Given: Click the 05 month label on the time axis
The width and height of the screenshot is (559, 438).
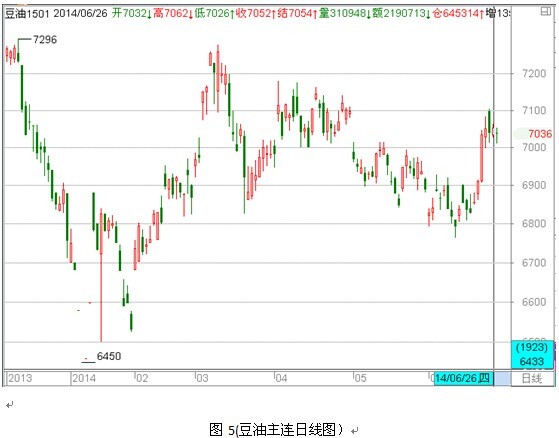Looking at the screenshot, I should (360, 378).
